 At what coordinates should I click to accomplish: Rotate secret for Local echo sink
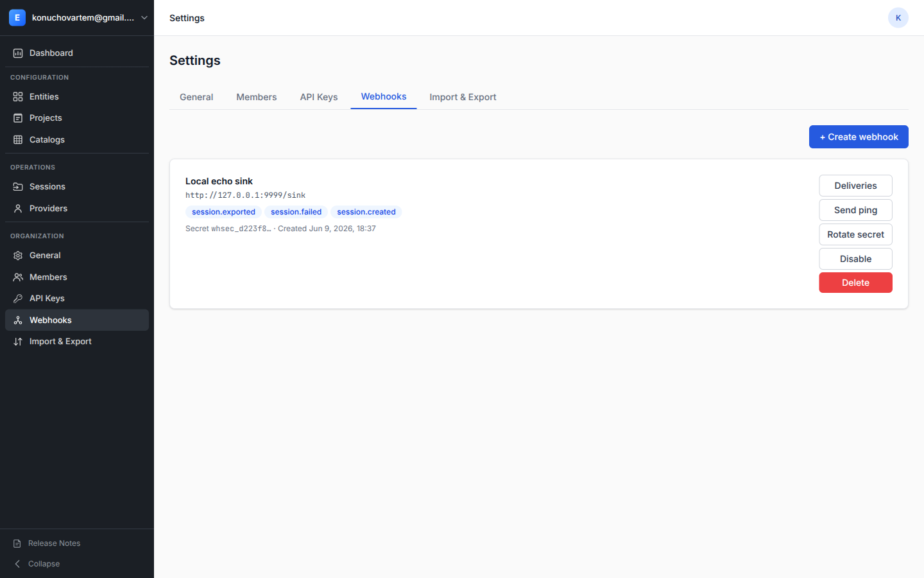[x=855, y=234]
